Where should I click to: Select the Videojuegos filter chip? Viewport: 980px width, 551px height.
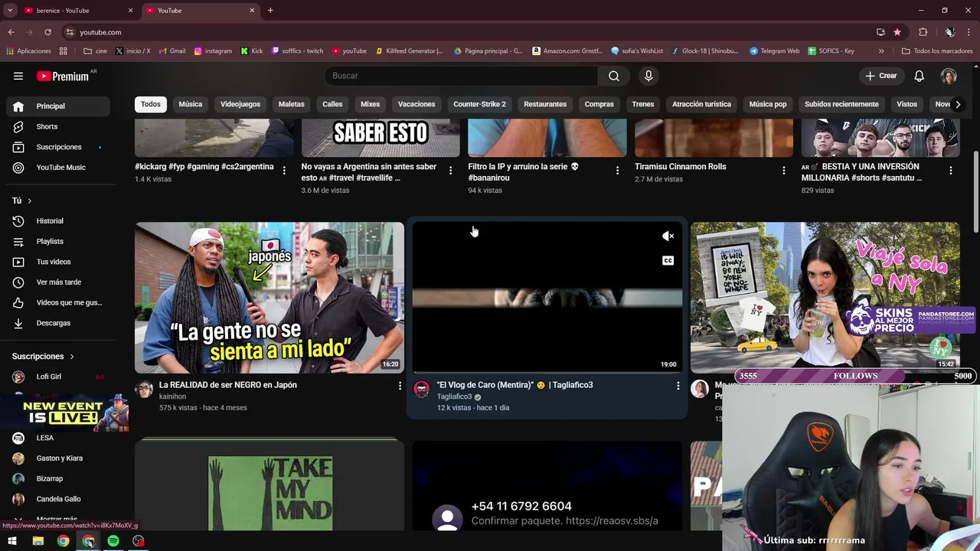tap(240, 104)
